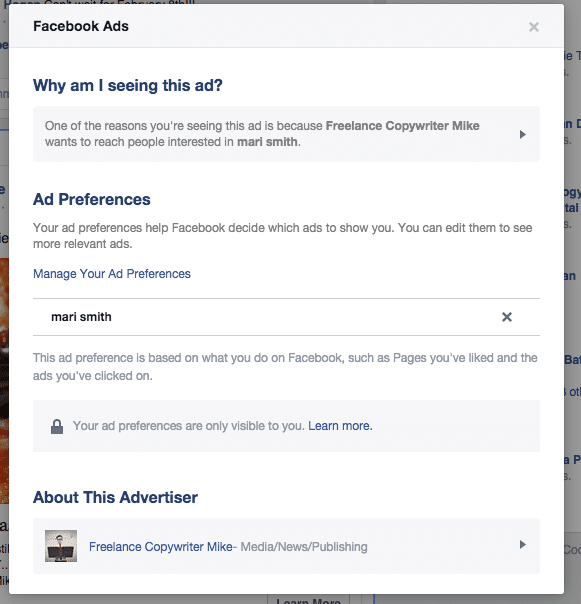The height and width of the screenshot is (604, 581).
Task: Click the Facebook Ads dialog title
Action: 81,26
